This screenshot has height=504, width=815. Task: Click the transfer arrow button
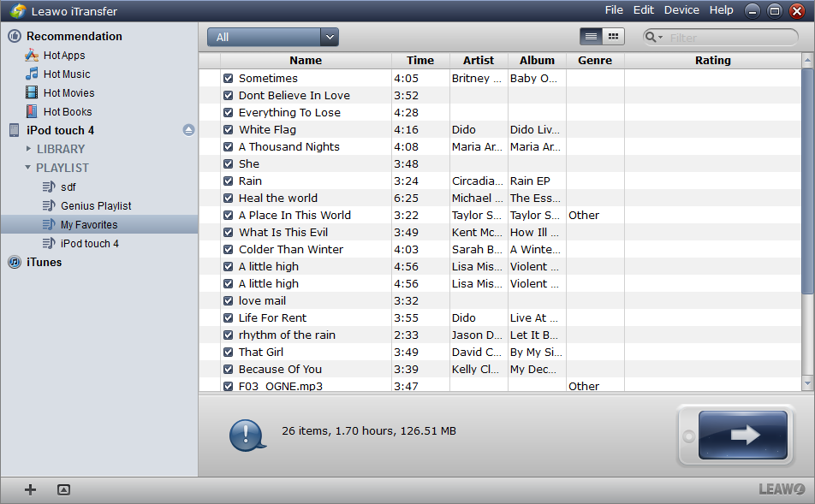743,435
